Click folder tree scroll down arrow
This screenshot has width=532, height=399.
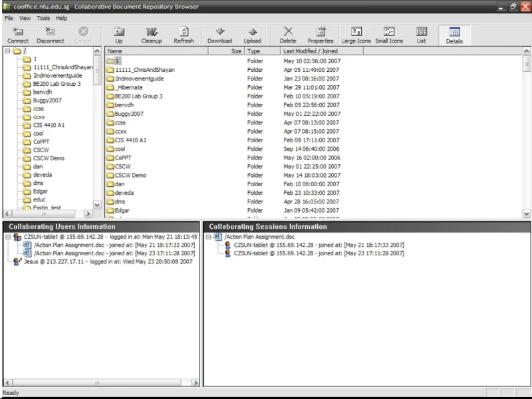click(x=97, y=205)
